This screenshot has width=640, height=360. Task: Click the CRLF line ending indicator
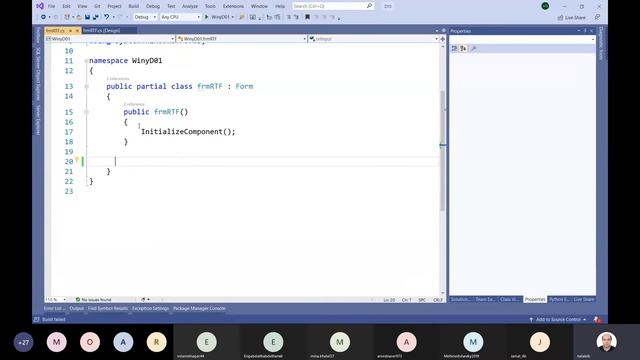(x=438, y=300)
